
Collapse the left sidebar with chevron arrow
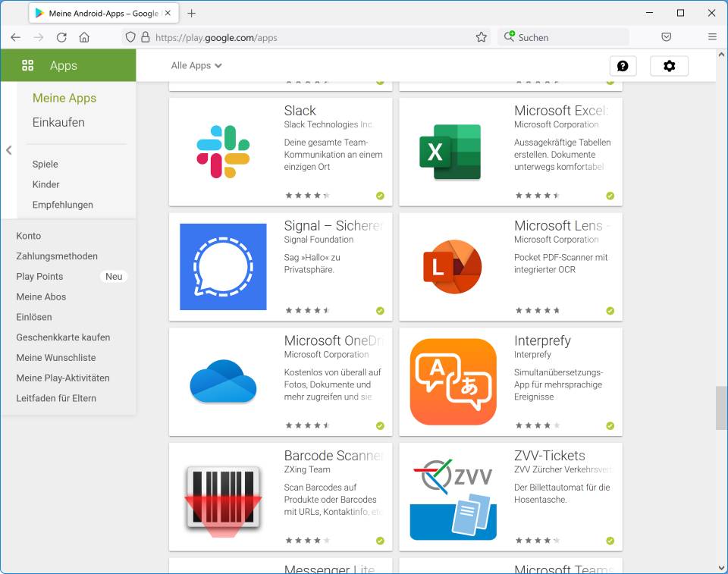9,150
